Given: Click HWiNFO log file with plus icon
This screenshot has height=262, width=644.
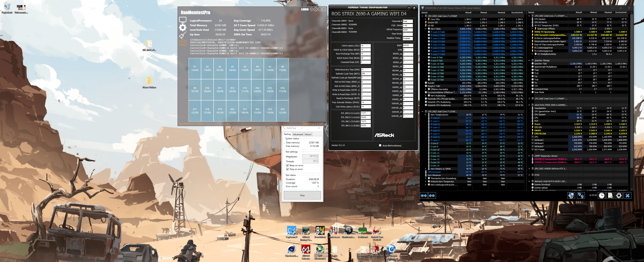Looking at the screenshot, I should [610, 196].
